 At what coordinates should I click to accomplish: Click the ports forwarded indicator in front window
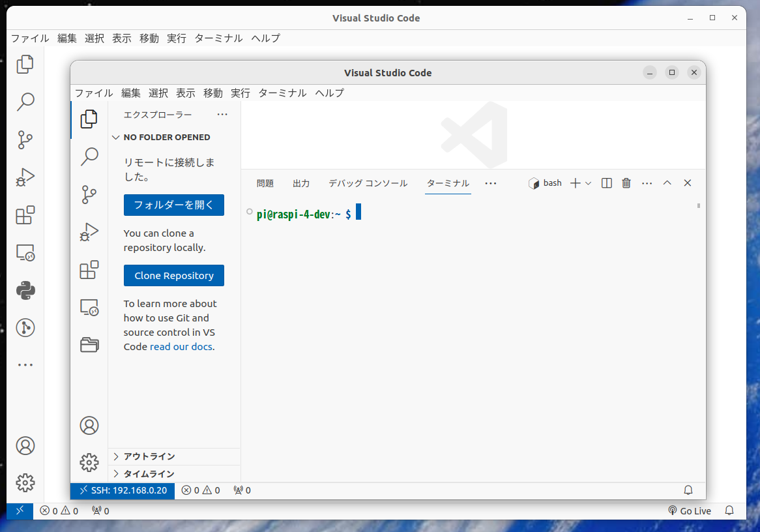pos(242,491)
